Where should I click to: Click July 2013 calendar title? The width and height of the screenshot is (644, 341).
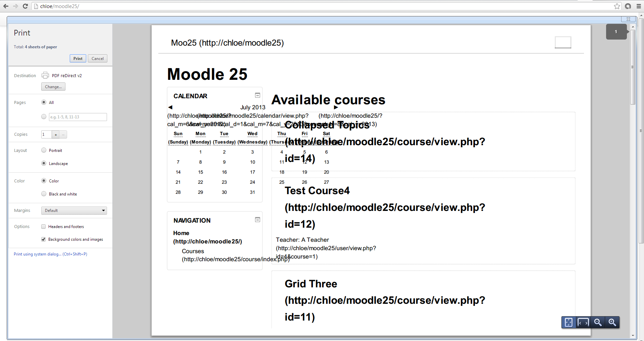click(253, 107)
